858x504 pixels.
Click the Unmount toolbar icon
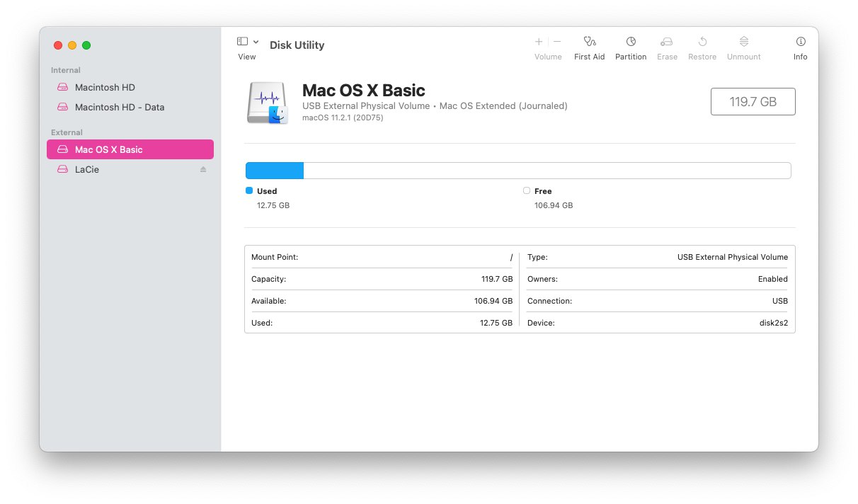[x=743, y=42]
